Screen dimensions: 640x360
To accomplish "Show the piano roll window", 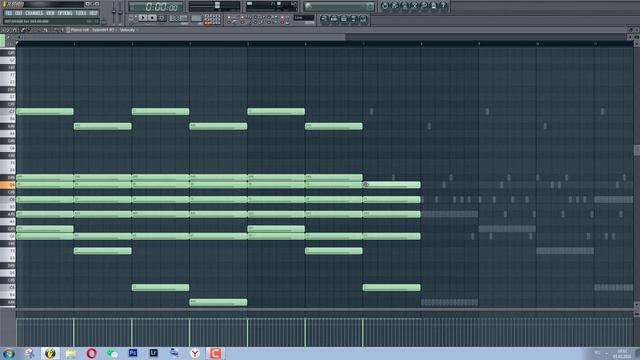I will tap(344, 19).
